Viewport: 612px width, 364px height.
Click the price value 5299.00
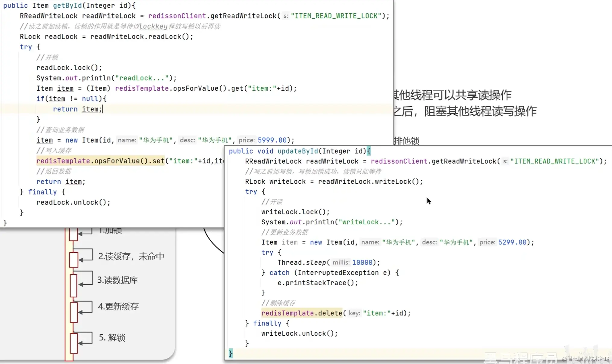tap(512, 242)
